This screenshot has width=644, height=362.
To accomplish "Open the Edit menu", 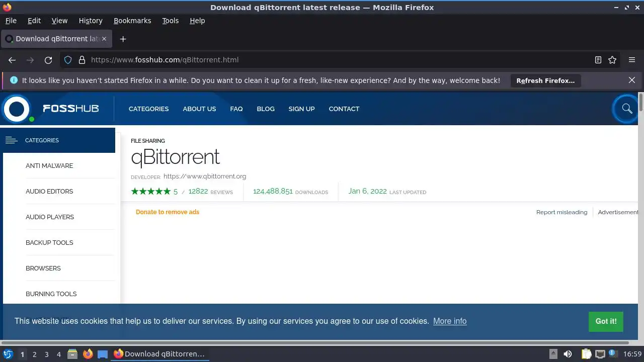I will pos(34,21).
